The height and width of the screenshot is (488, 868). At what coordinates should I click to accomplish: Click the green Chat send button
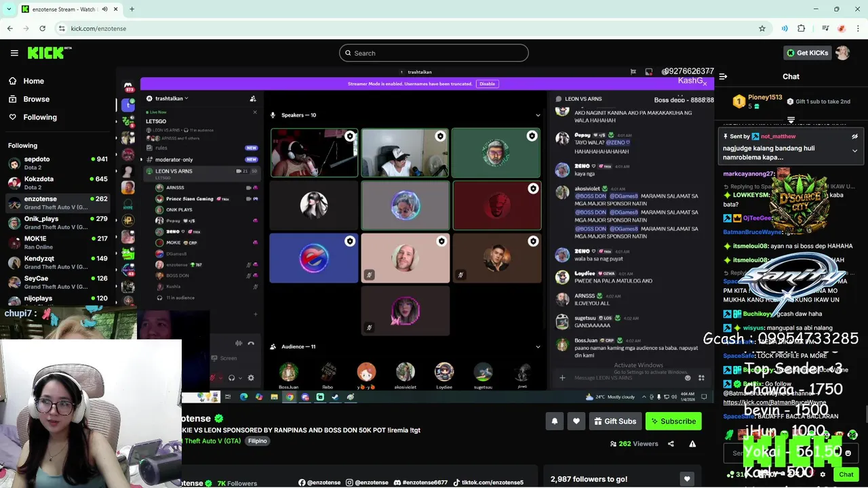pos(846,474)
